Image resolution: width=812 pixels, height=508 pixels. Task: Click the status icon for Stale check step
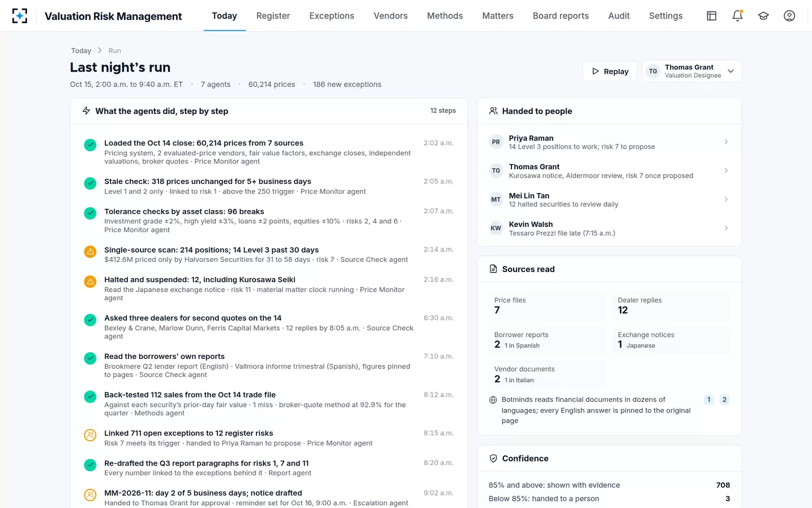[90, 183]
